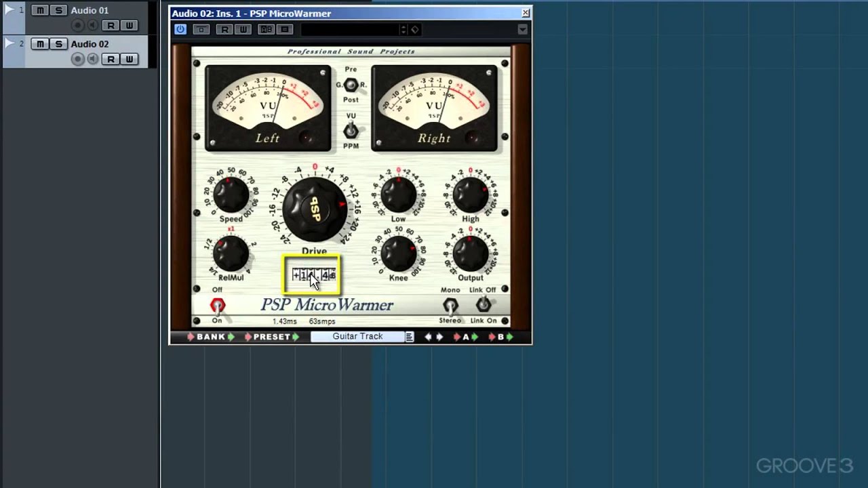This screenshot has width=868, height=488.
Task: Click the PRESET label
Action: tap(272, 337)
